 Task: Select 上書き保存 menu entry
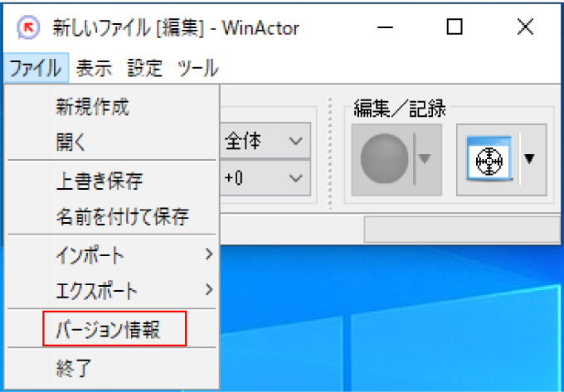[111, 181]
